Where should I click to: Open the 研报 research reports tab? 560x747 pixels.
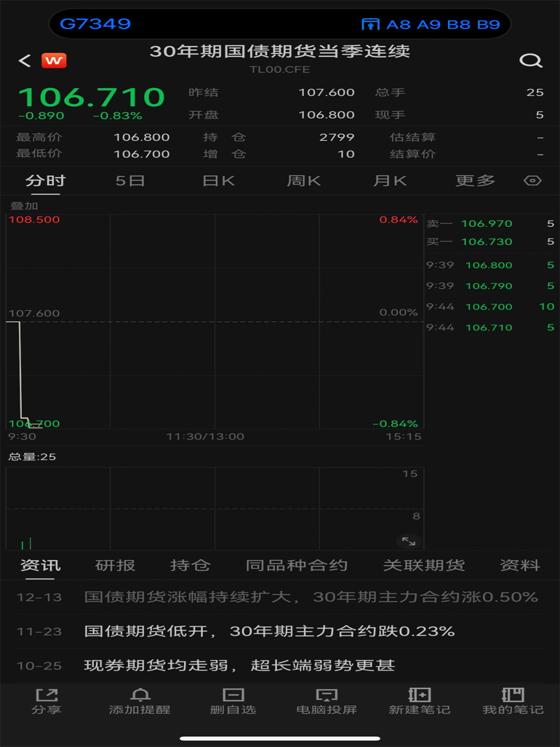115,565
